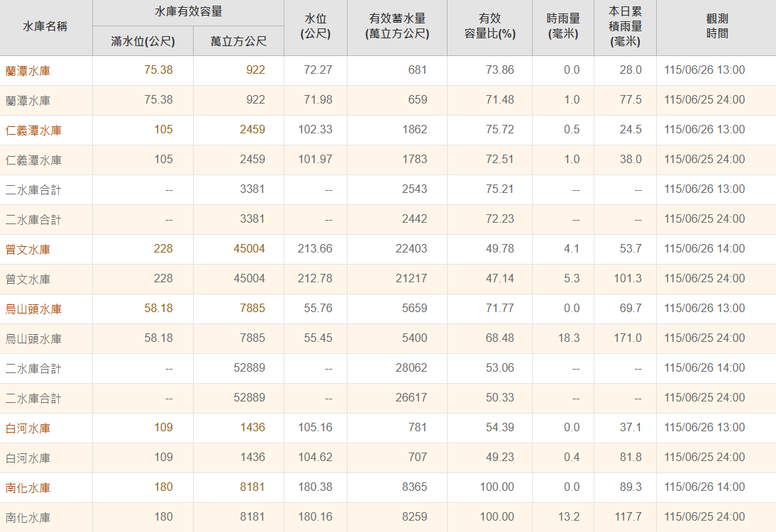Select water level value 72.27
This screenshot has width=776, height=532.
318,70
